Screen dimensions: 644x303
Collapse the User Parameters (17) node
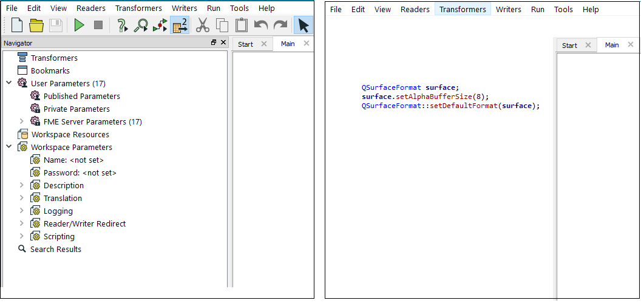coord(9,83)
